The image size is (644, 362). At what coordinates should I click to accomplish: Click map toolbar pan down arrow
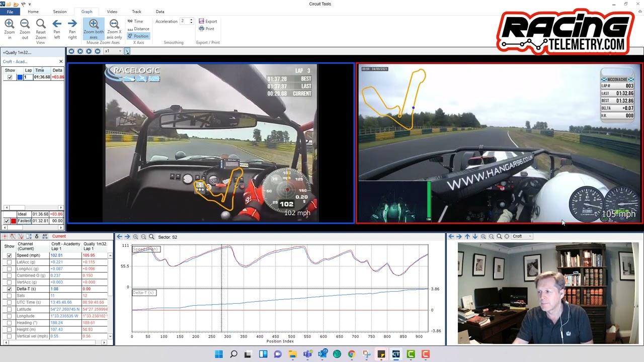pos(475,236)
